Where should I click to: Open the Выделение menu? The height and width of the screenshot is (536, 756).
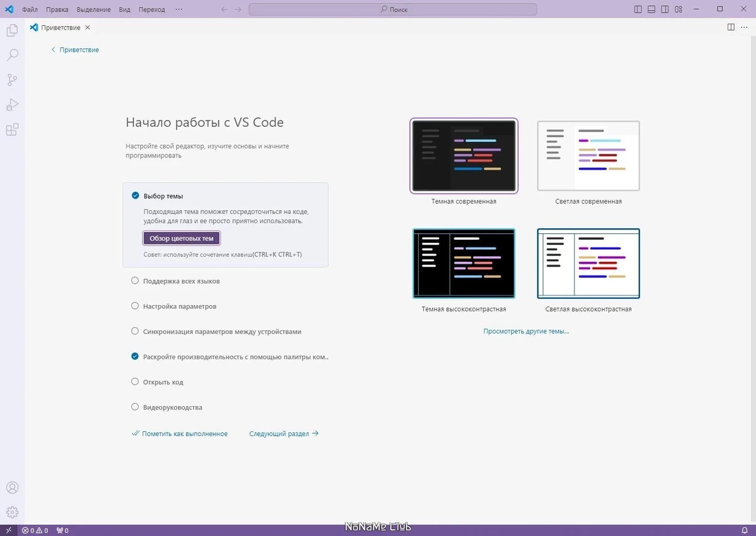click(94, 9)
